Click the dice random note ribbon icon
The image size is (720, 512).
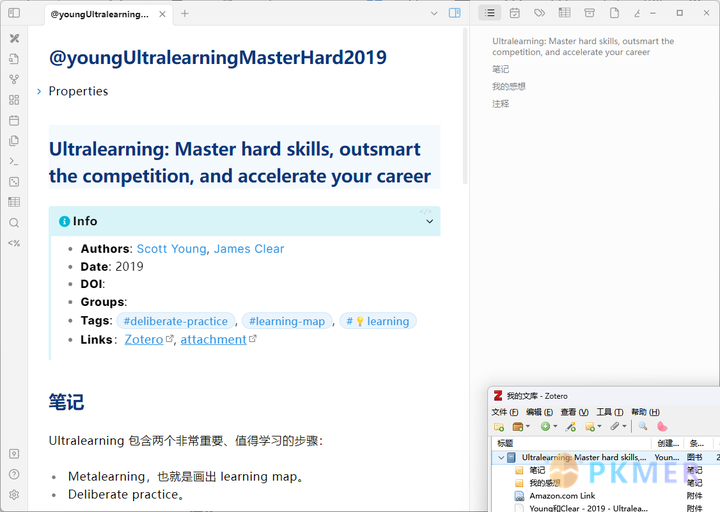[x=14, y=182]
